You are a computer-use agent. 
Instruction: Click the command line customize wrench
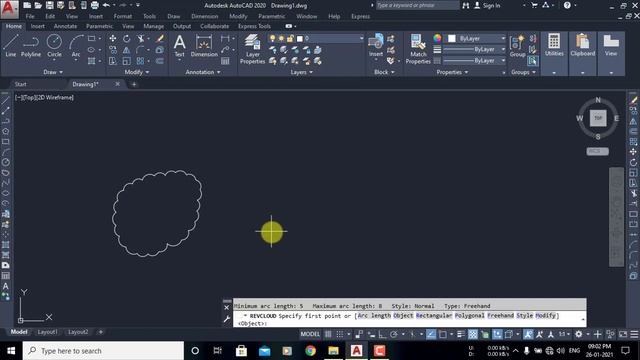pyautogui.click(x=227, y=319)
